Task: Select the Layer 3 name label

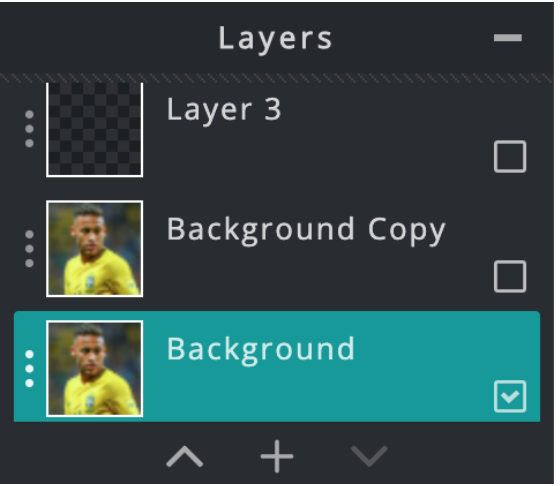Action: (224, 110)
